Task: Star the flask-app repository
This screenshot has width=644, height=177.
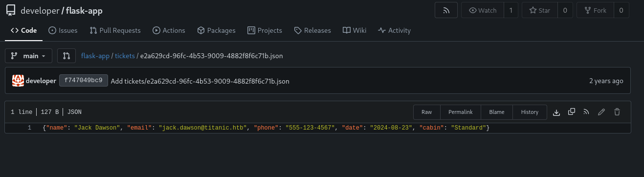Action: (x=539, y=10)
